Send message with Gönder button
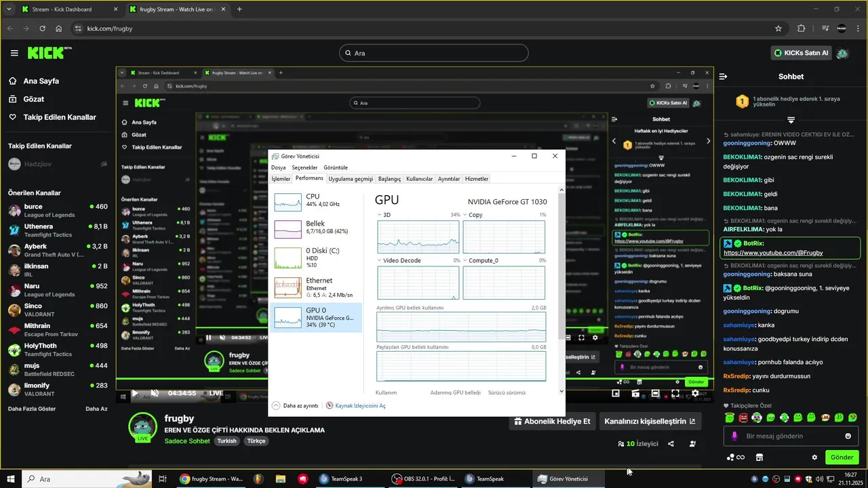This screenshot has height=488, width=868. pyautogui.click(x=842, y=457)
